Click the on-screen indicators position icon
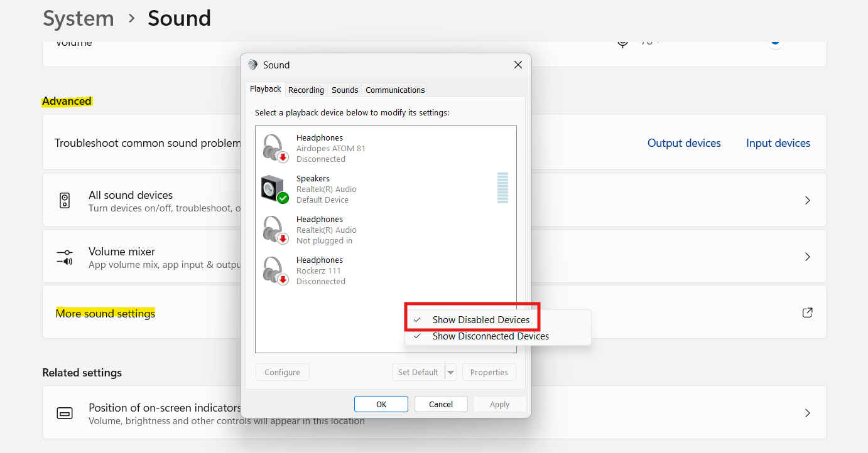 65,412
